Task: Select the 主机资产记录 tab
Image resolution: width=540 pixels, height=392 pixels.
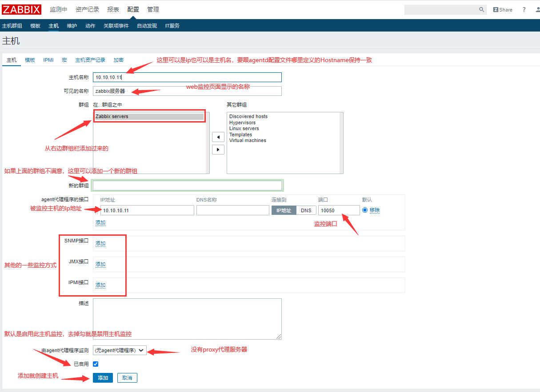Action: coord(90,60)
